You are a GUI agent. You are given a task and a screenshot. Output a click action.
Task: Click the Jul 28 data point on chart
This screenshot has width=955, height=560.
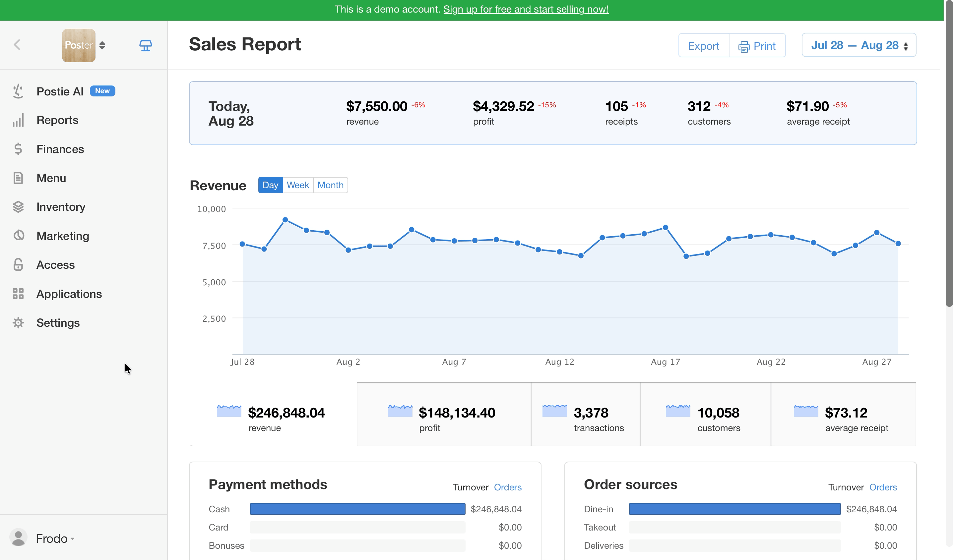point(242,244)
